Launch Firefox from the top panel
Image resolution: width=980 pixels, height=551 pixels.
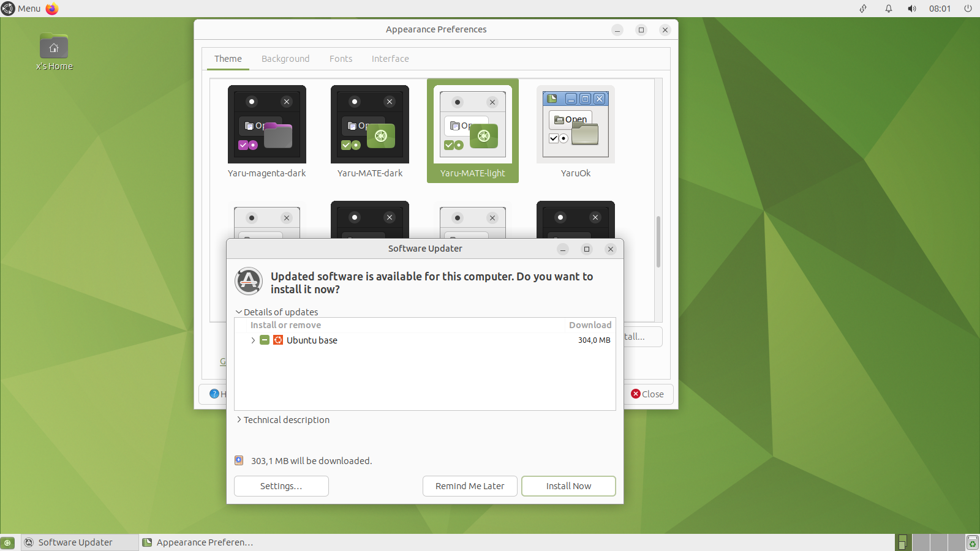51,9
